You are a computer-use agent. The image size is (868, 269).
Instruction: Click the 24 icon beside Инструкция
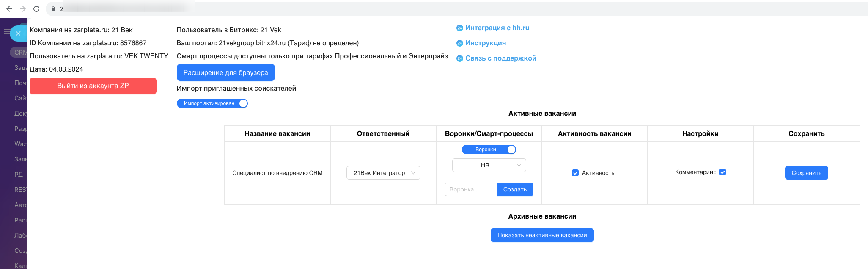(460, 43)
